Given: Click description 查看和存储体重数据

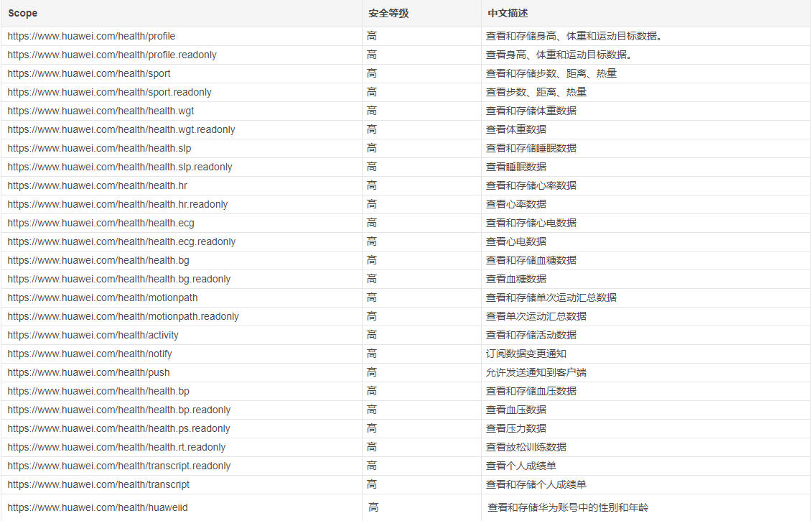Looking at the screenshot, I should [531, 111].
